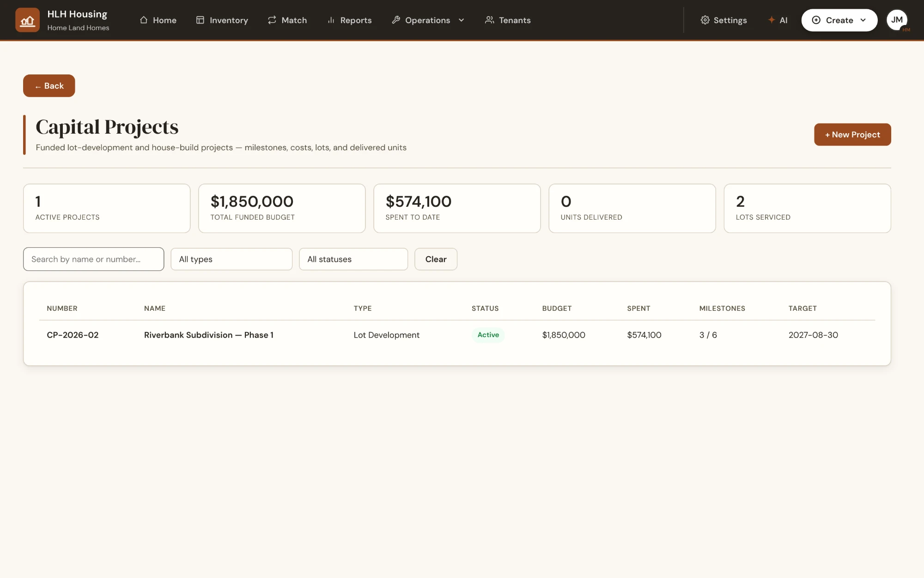Click the Total Funded Budget stat card

tap(282, 209)
